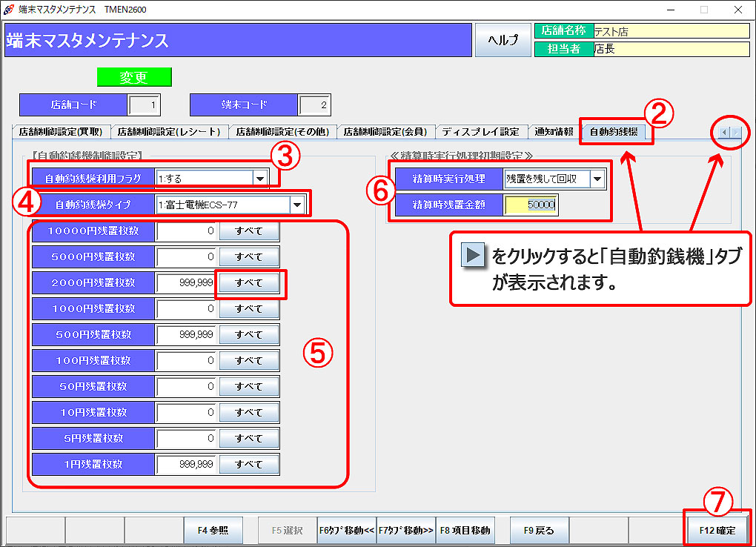
Task: Switch to the ディスプレイ設定 tab
Action: pos(481,131)
